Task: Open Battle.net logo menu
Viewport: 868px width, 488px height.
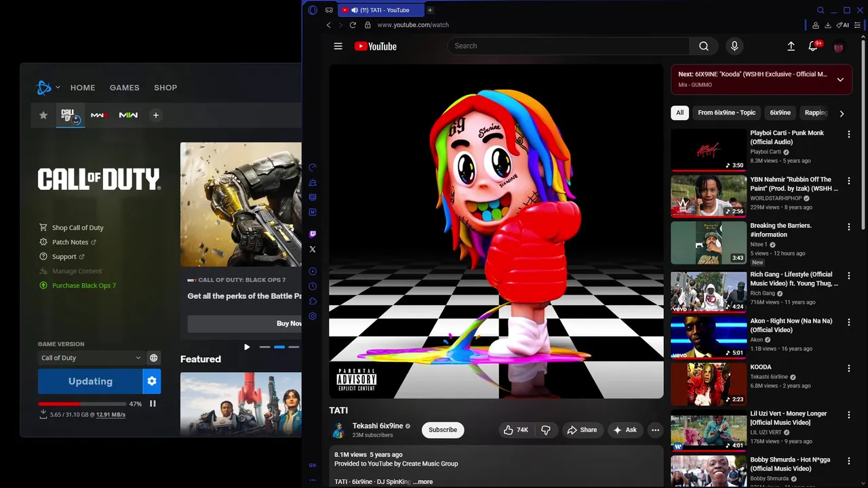Action: pyautogui.click(x=47, y=87)
